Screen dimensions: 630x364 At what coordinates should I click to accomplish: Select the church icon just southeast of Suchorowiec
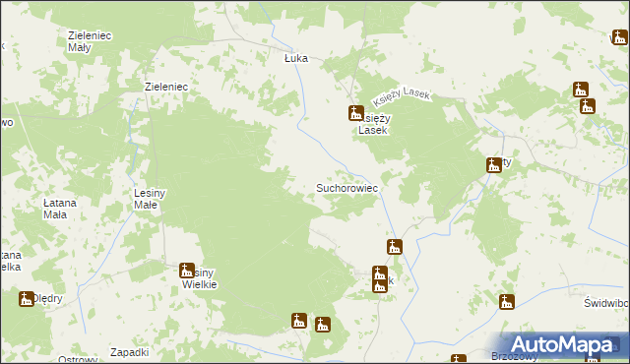click(x=395, y=247)
